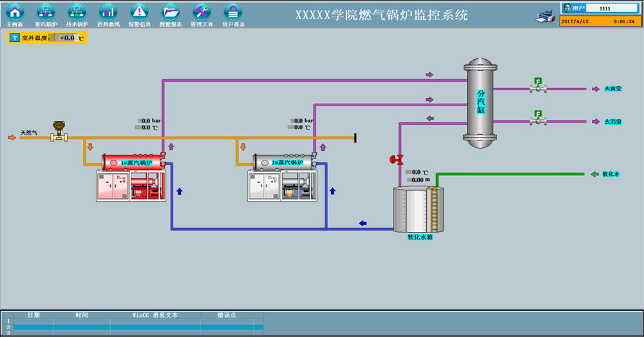Click the 1# boiler pressure value in bar
The height and width of the screenshot is (337, 644).
click(x=144, y=121)
